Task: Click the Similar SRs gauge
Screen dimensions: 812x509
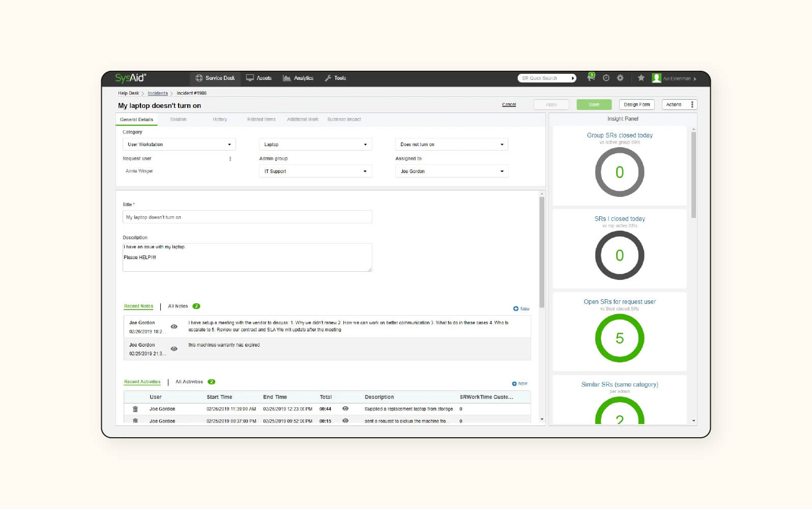Action: pyautogui.click(x=620, y=410)
